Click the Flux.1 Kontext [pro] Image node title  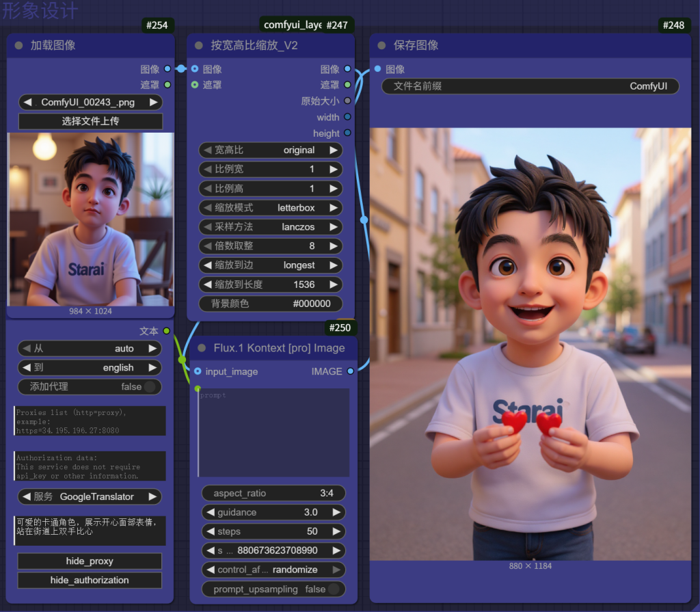click(279, 348)
